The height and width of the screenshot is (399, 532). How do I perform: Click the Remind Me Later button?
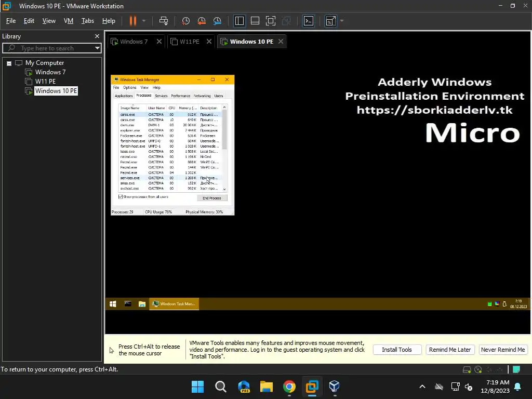pyautogui.click(x=449, y=350)
